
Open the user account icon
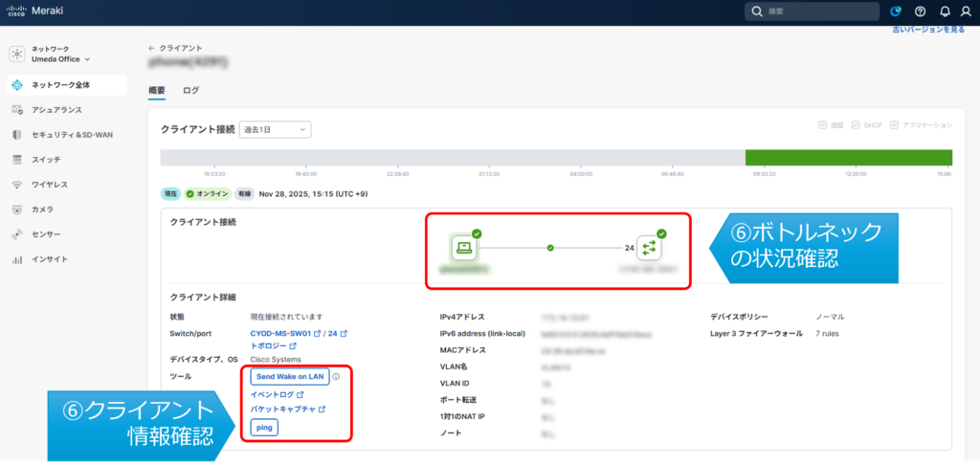tap(966, 11)
